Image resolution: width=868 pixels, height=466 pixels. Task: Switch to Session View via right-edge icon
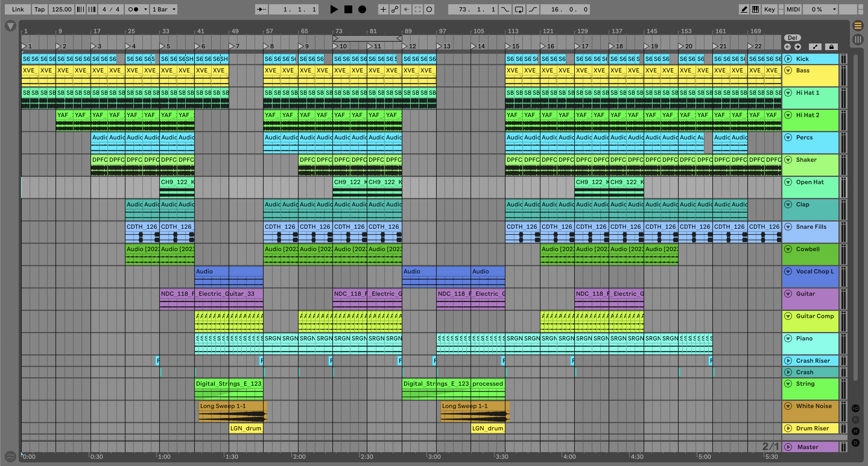(858, 39)
